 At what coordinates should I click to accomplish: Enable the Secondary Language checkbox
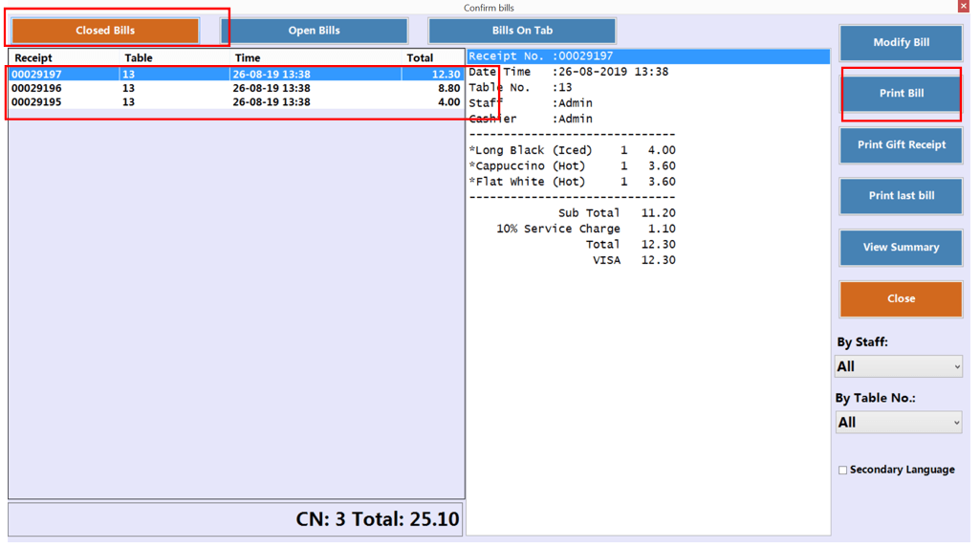842,471
